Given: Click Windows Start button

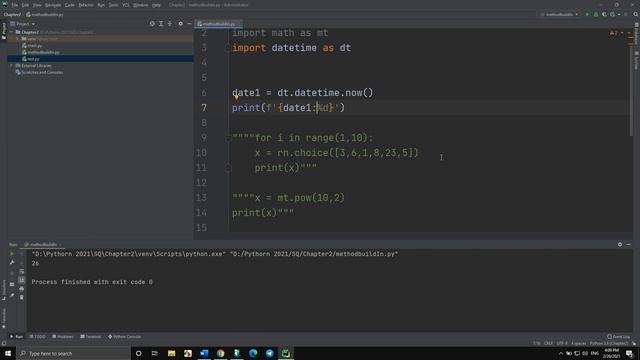Looking at the screenshot, I should tap(8, 353).
